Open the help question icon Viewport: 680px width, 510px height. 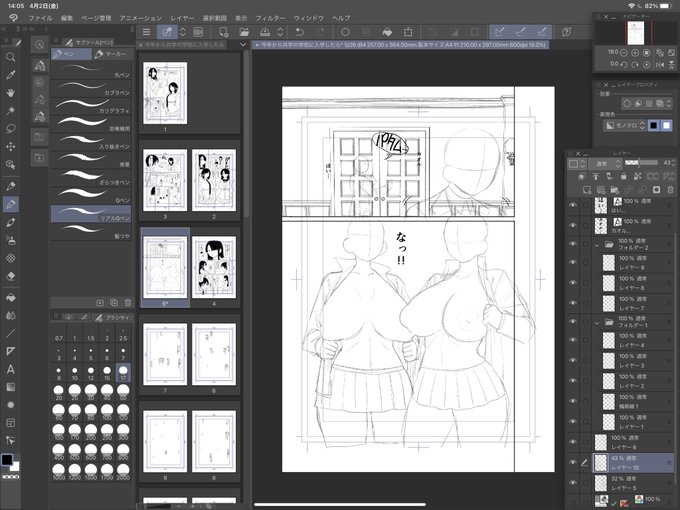566,32
